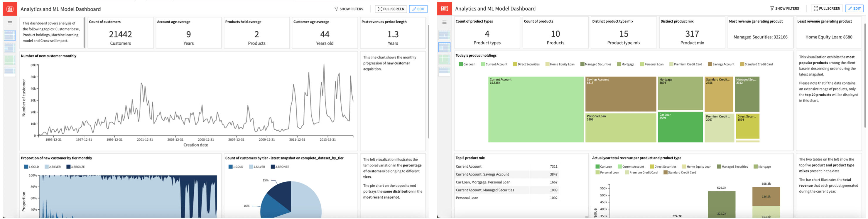Click EDIT button in left dashboard
The width and height of the screenshot is (868, 219).
[x=418, y=9]
